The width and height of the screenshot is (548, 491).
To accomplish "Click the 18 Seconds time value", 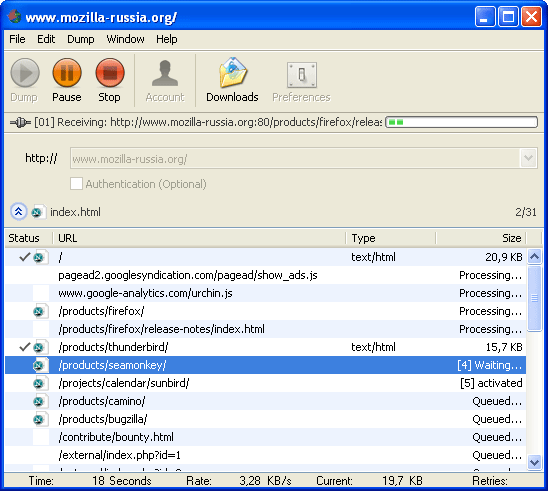I will [122, 481].
